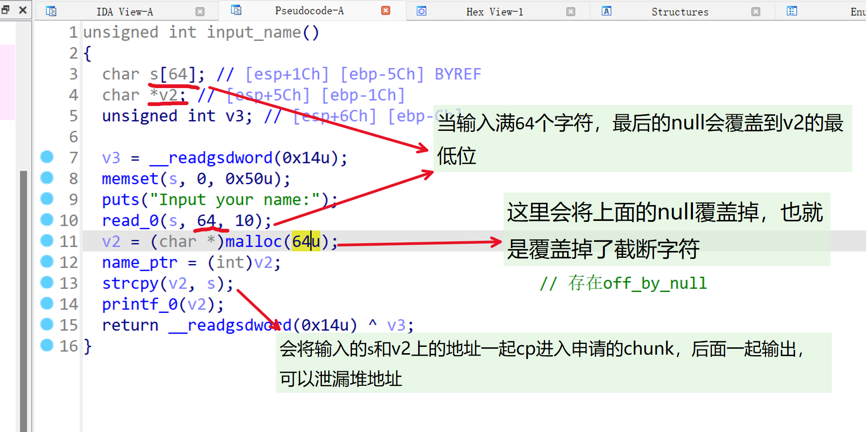
Task: Toggle breakpoint dot on line 8
Action: point(47,178)
